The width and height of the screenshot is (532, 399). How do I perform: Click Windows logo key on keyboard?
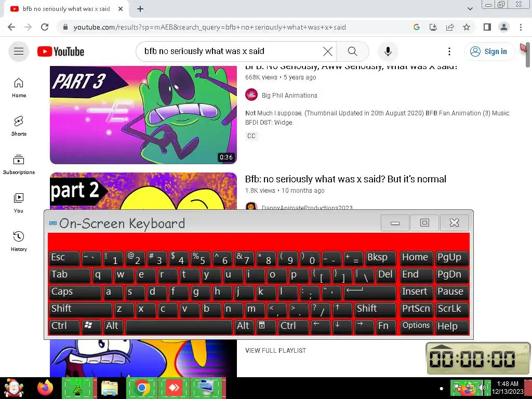click(x=91, y=326)
